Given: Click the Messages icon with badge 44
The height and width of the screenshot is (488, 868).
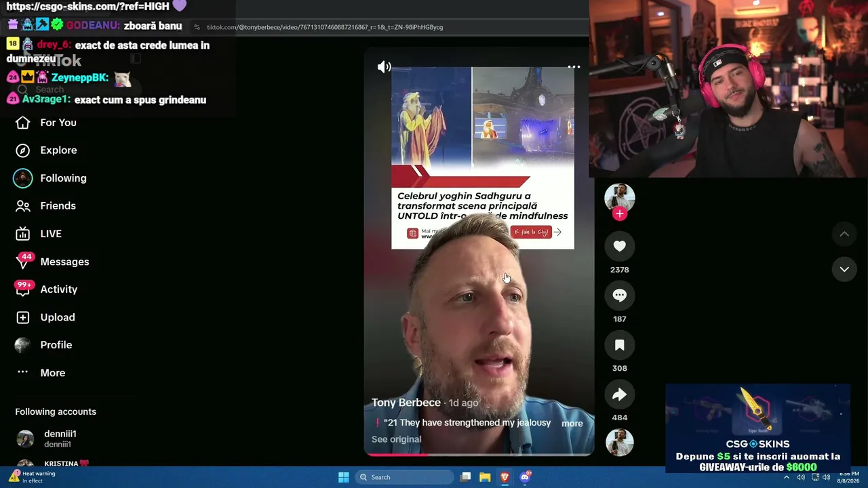Looking at the screenshot, I should tap(23, 262).
